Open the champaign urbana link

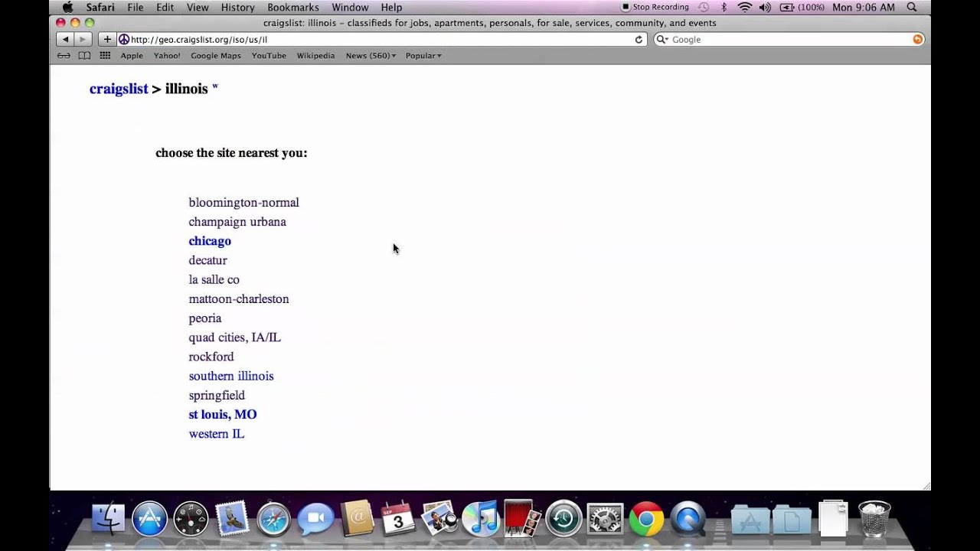tap(237, 222)
